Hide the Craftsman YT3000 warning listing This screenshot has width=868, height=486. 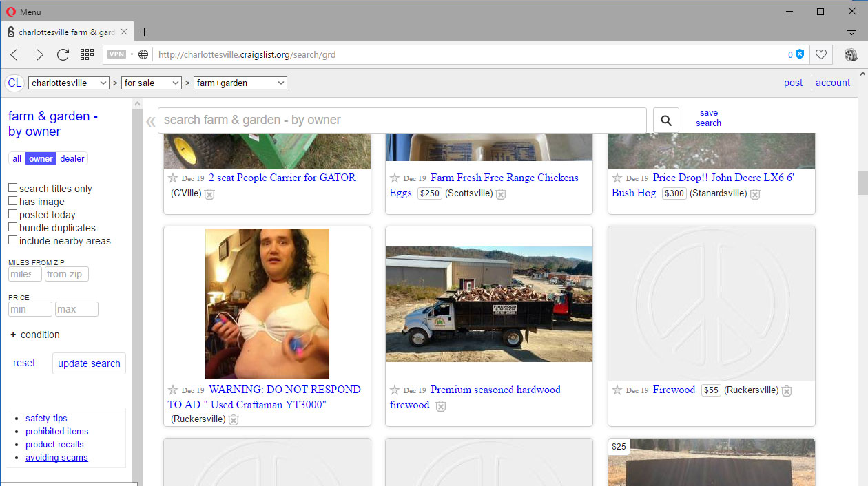pyautogui.click(x=234, y=420)
